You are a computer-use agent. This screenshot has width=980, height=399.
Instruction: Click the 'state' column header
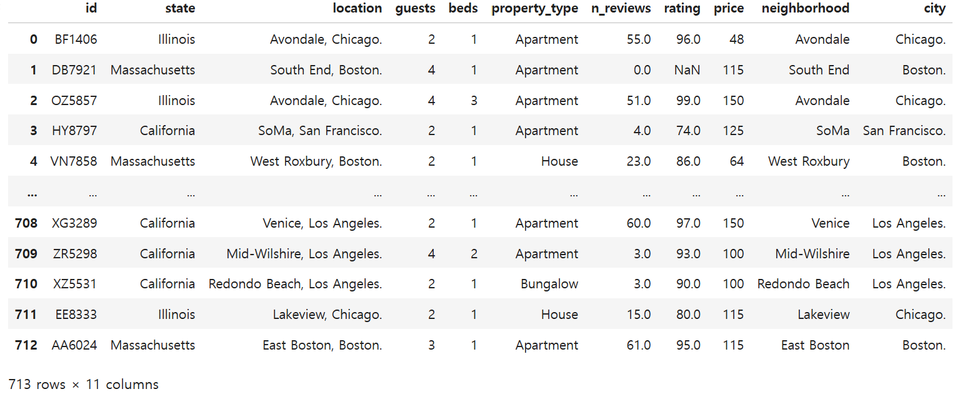click(180, 9)
